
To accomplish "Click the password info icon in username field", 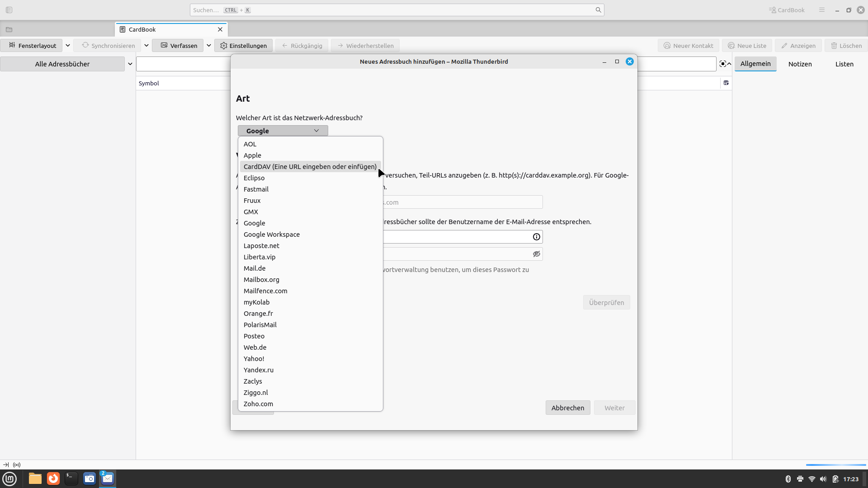I will (x=537, y=237).
